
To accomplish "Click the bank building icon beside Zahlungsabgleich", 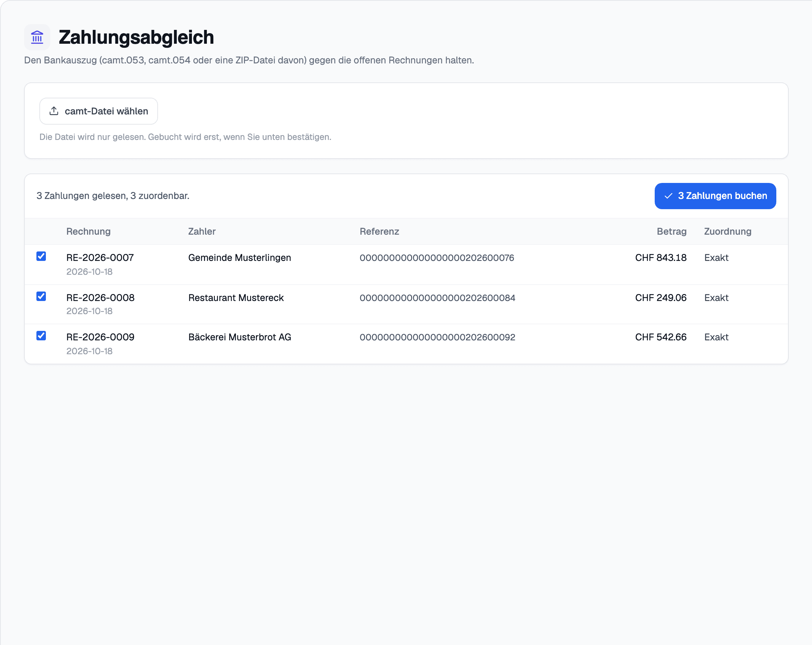I will click(37, 37).
